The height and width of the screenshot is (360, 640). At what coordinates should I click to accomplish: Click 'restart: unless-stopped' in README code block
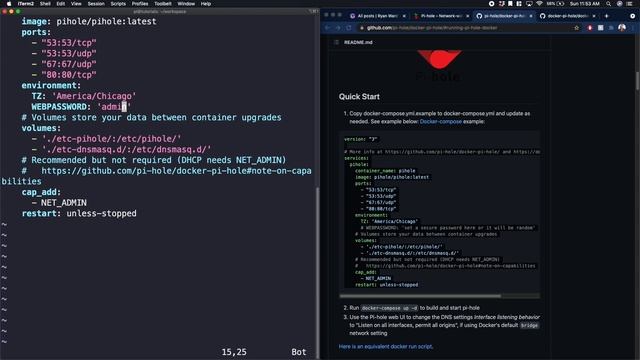point(387,285)
